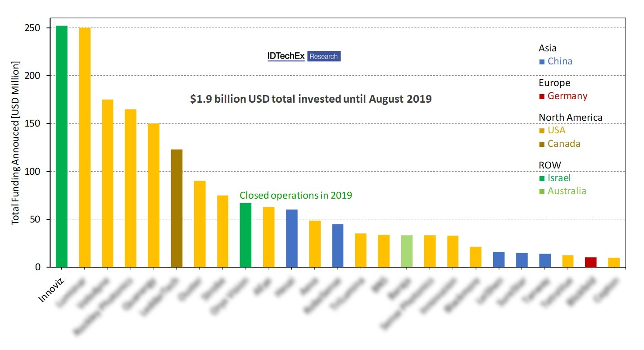Click the green bar marked closed operations
Screen dimensions: 644x350
tap(245, 235)
